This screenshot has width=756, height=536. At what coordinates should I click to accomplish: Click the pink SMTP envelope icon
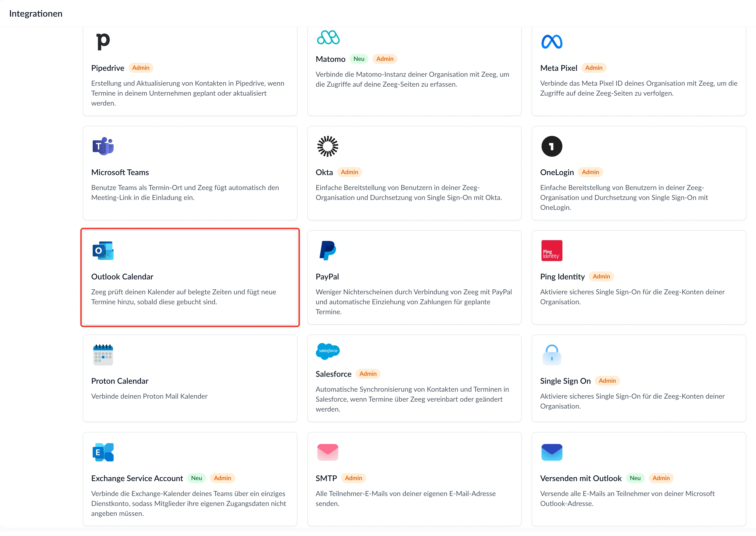click(x=327, y=452)
